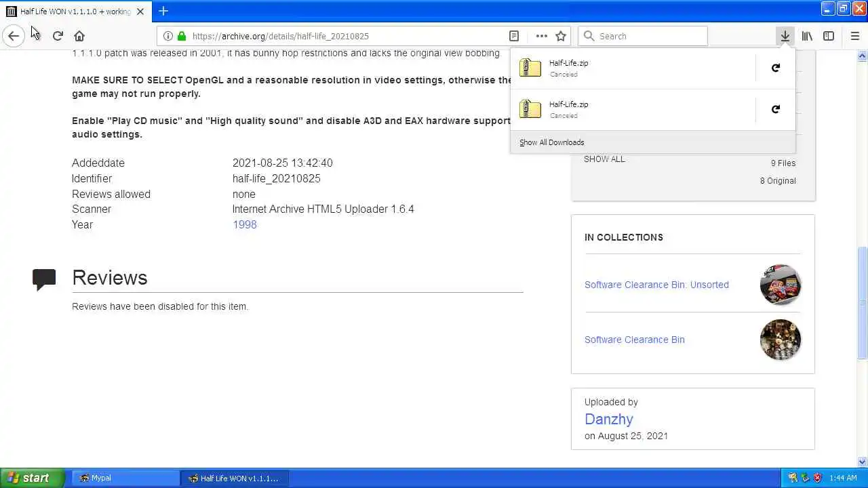Click the 8 Original files text
The image size is (868, 488).
pos(778,181)
